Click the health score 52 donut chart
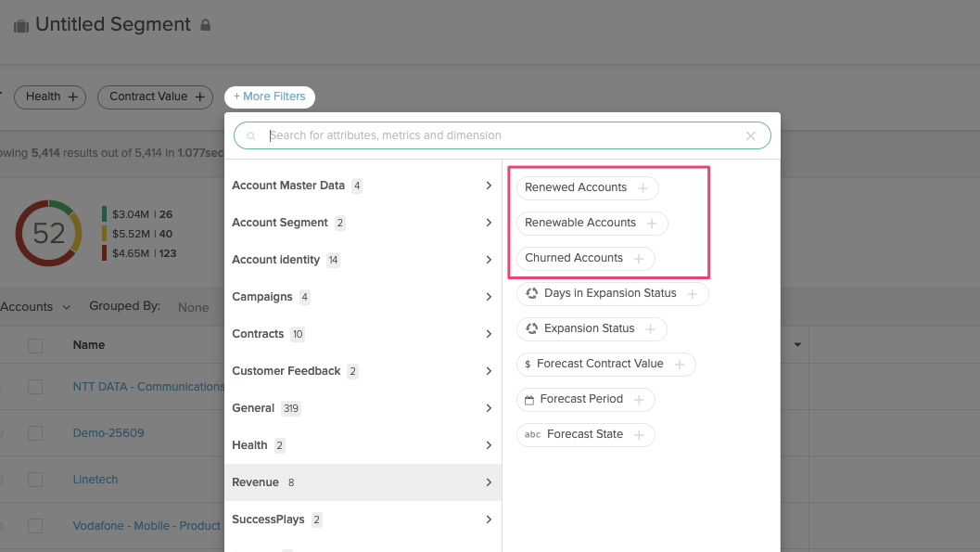The image size is (980, 552). [49, 233]
